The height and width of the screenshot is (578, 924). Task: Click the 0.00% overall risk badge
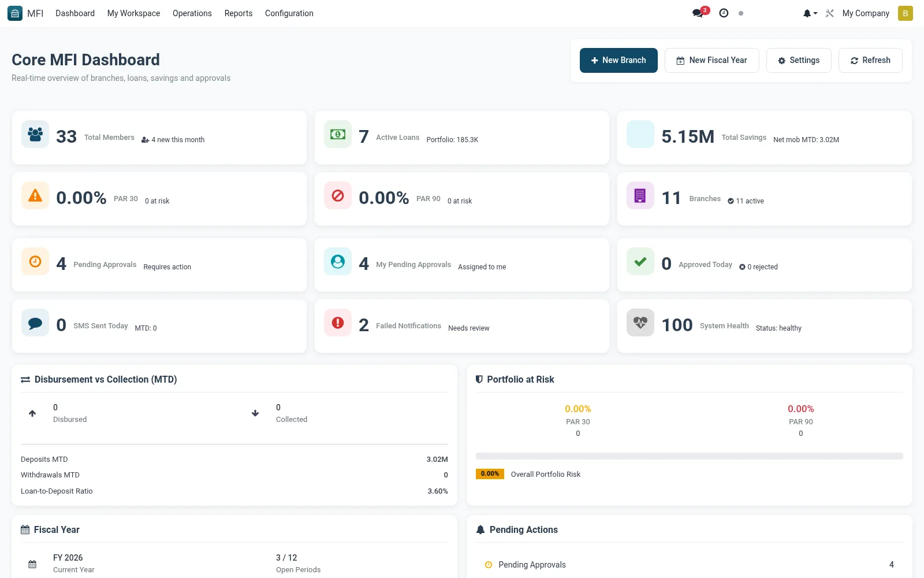490,474
